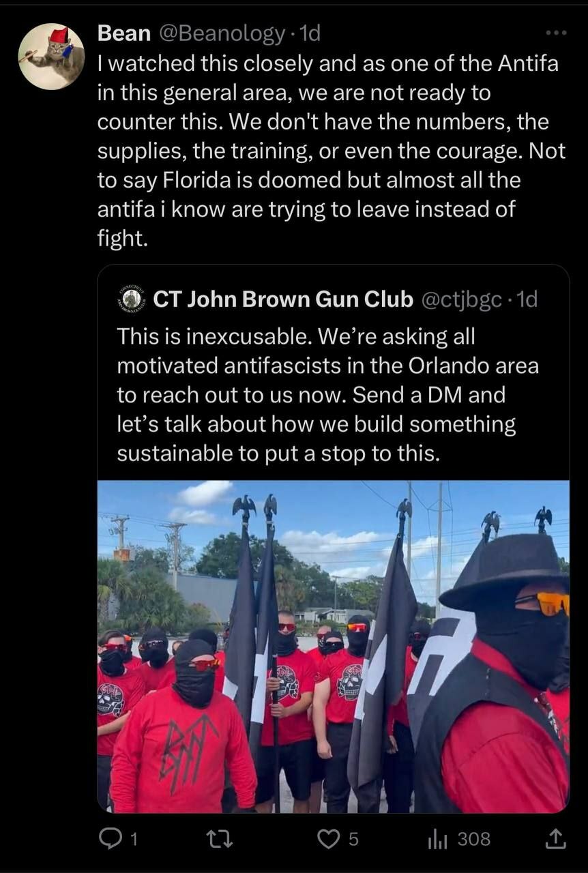
Task: Open view analytics bar chart icon
Action: click(x=437, y=840)
